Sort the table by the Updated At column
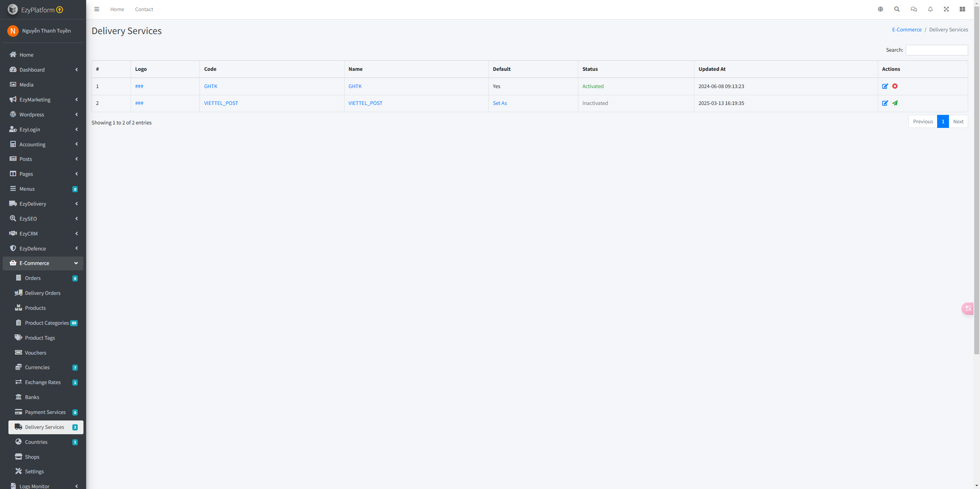This screenshot has width=980, height=489. click(712, 69)
